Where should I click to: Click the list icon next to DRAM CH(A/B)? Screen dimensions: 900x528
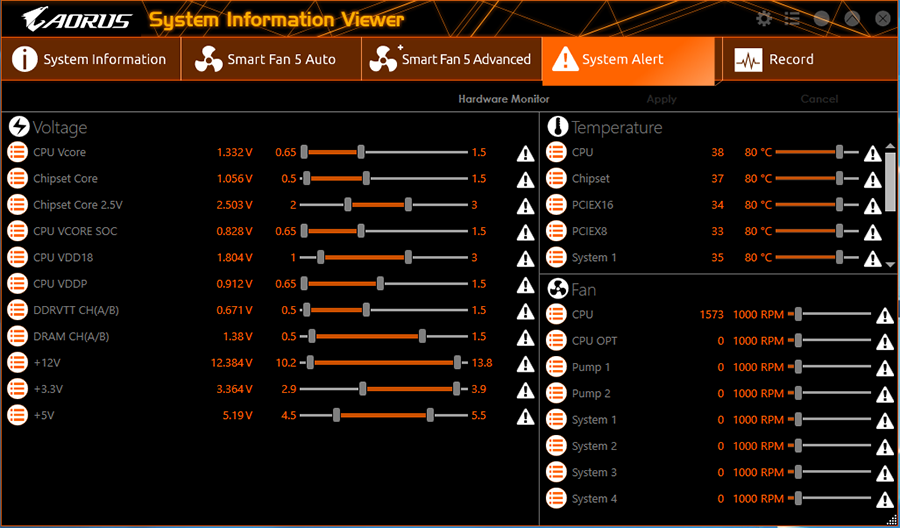point(18,336)
